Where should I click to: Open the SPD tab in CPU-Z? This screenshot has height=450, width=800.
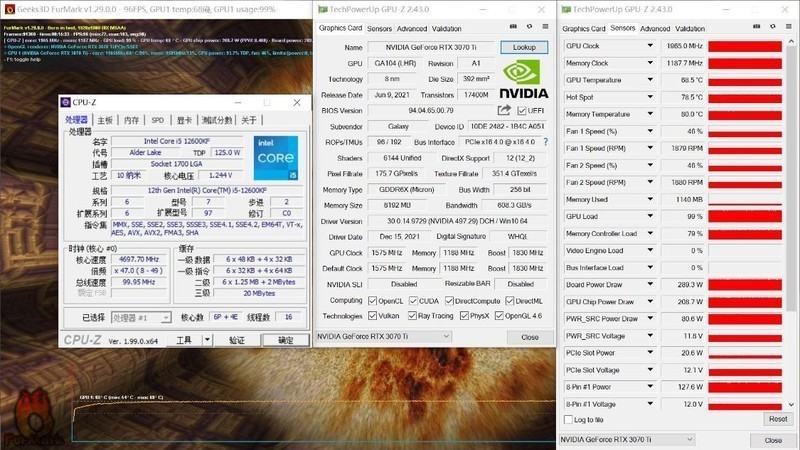click(x=158, y=120)
